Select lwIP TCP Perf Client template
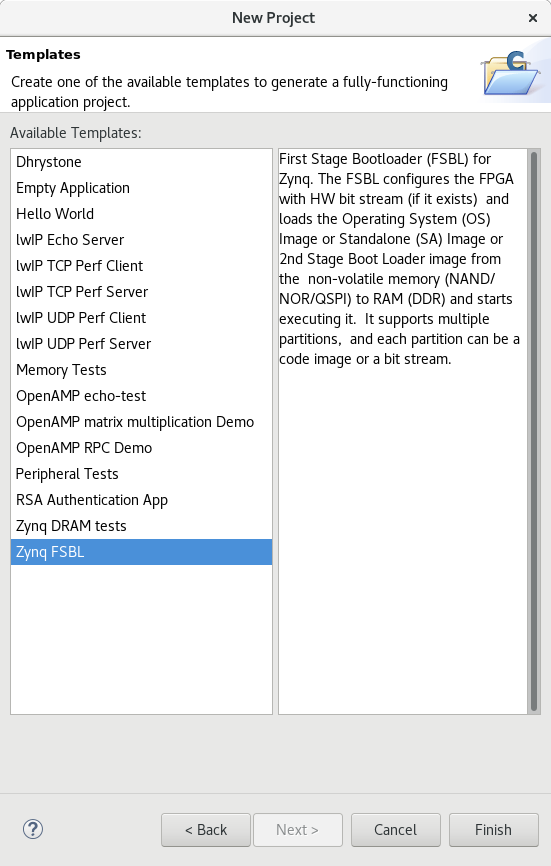551x866 pixels. coord(141,266)
